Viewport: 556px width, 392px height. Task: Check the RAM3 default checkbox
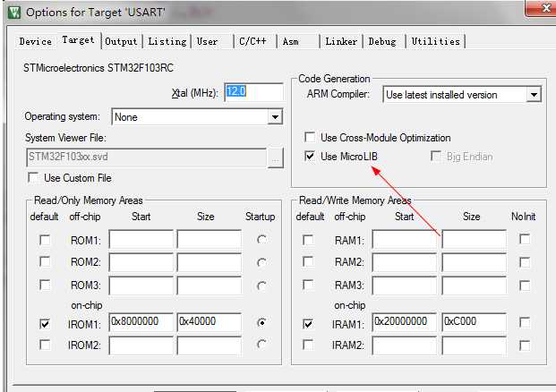[x=308, y=285]
